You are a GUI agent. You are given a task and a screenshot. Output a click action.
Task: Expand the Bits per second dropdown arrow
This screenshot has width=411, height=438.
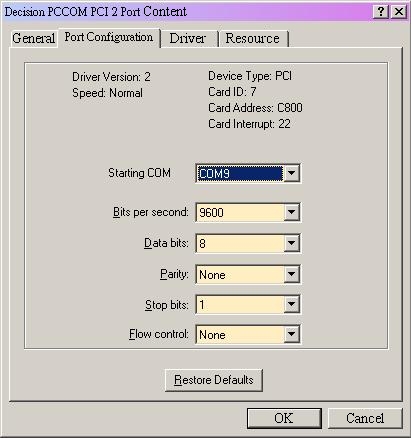click(x=291, y=212)
